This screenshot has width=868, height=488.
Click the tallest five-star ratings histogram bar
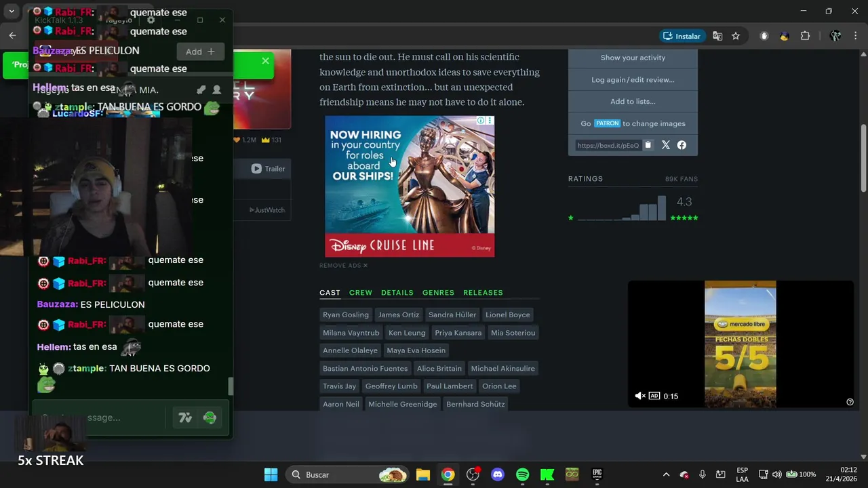point(662,208)
